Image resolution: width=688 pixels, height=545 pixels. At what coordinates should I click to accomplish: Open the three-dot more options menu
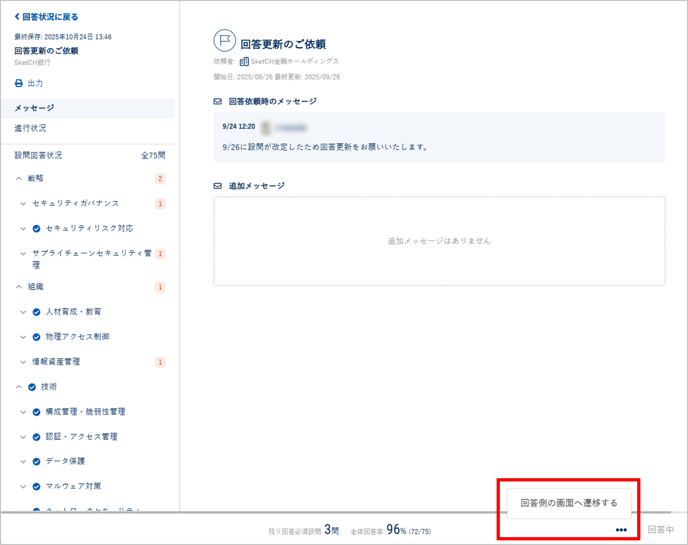(621, 530)
